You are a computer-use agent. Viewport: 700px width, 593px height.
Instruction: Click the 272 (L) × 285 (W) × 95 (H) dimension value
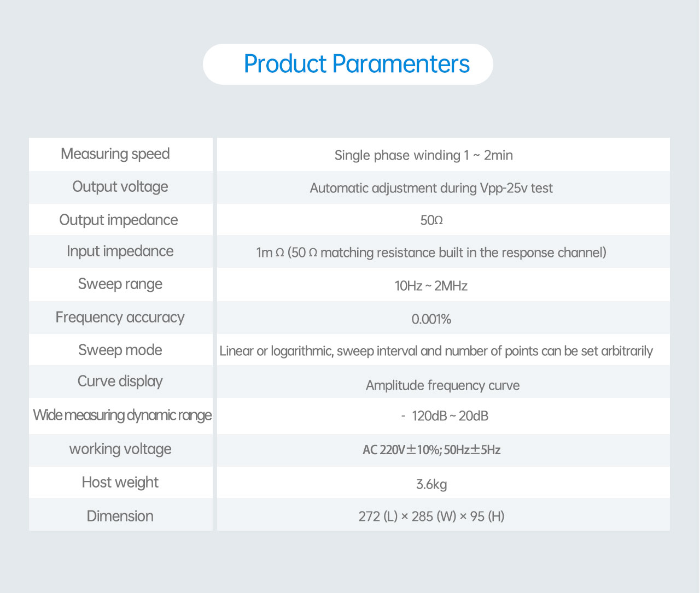click(431, 516)
